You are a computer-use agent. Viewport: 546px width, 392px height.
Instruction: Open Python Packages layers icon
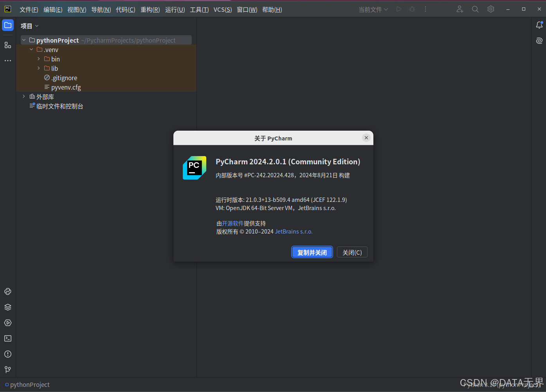click(8, 307)
